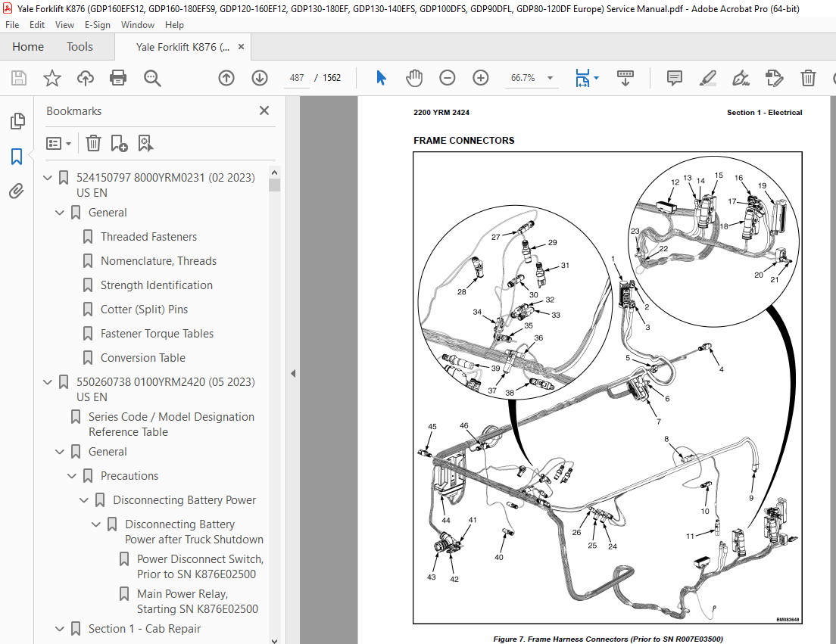Click find current bookmark icon
Viewport: 836px width, 644px height.
pos(145,143)
